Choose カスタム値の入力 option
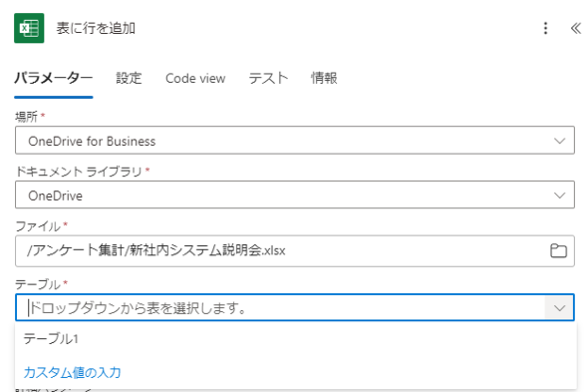Image resolution: width=588 pixels, height=392 pixels. pos(72,372)
